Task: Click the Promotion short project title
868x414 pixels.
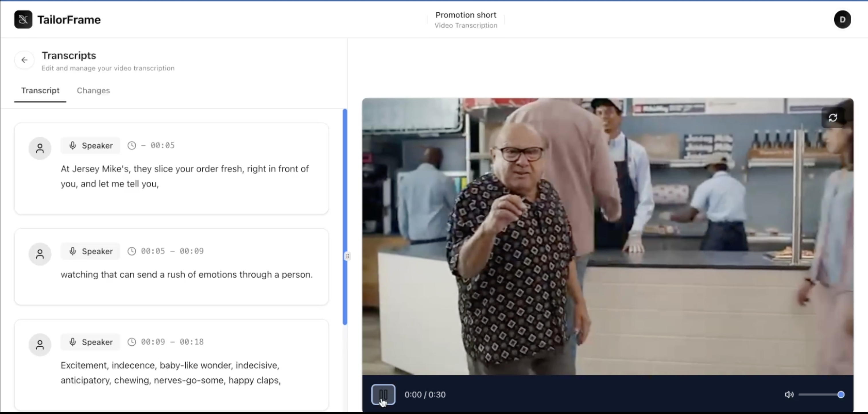Action: (466, 15)
